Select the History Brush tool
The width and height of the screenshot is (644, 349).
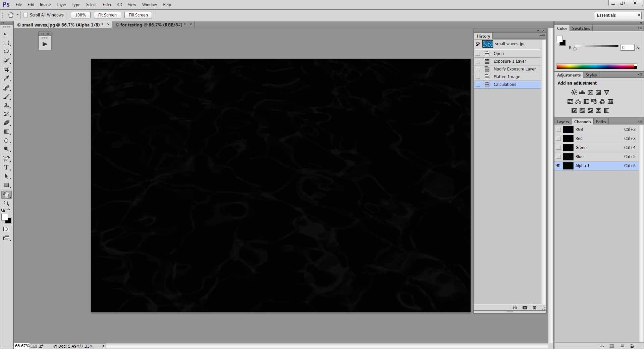[6, 114]
